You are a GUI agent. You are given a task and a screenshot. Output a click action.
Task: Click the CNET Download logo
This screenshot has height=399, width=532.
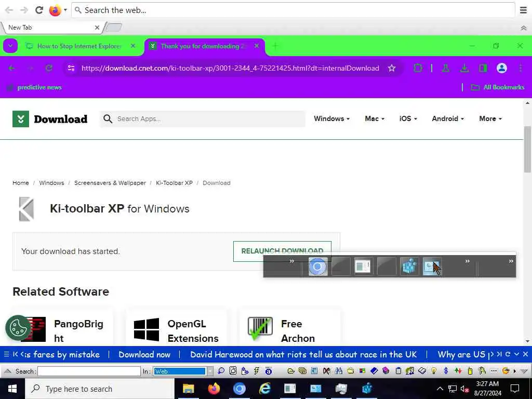coord(50,119)
